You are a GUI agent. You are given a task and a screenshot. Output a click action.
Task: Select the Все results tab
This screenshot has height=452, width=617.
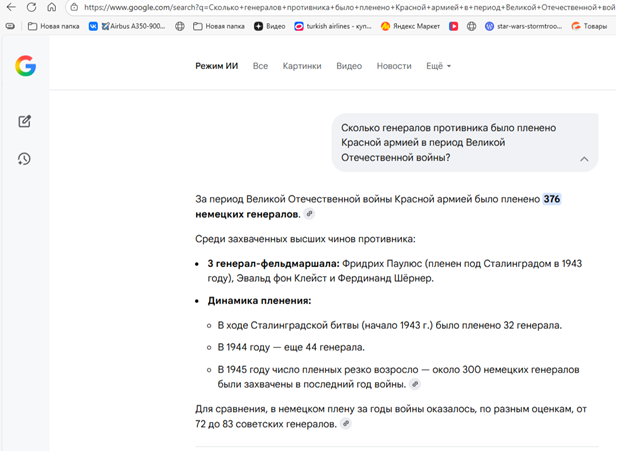click(260, 66)
